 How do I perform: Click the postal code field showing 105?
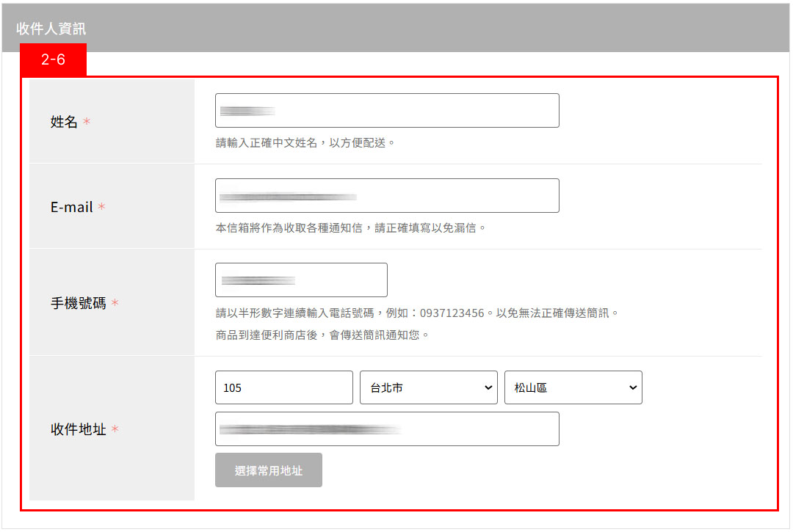pyautogui.click(x=283, y=387)
